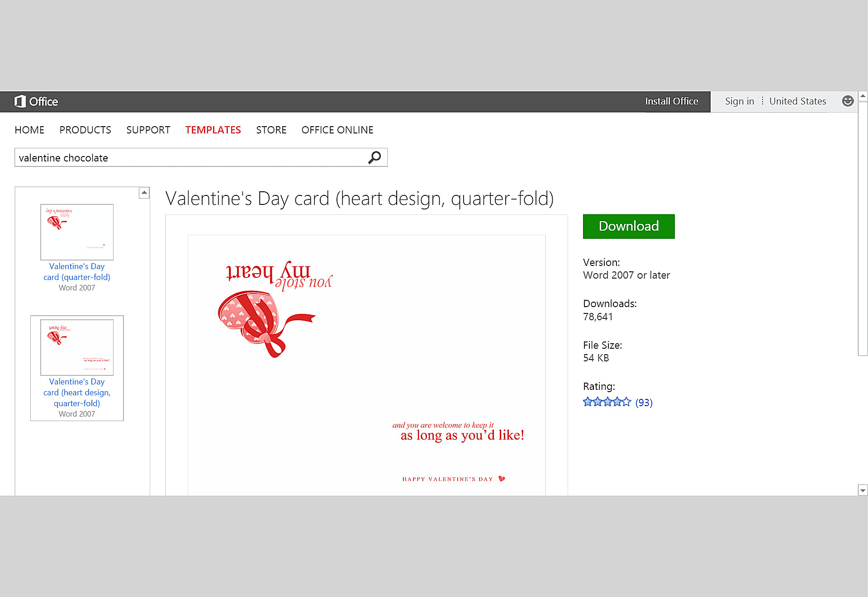Open Office Online tab
The width and height of the screenshot is (868, 597).
click(x=337, y=130)
